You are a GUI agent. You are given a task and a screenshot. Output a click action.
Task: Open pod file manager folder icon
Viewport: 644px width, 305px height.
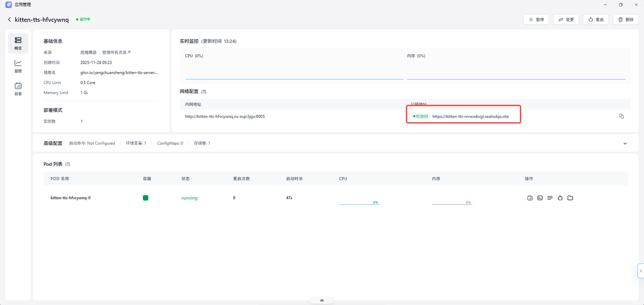click(x=570, y=198)
